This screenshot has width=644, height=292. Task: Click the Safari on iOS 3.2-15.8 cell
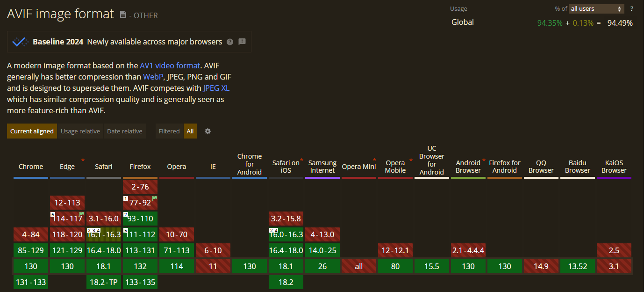pyautogui.click(x=286, y=219)
